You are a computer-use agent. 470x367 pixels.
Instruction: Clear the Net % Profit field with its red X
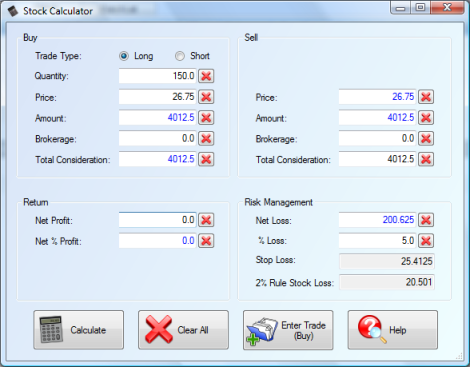tap(206, 241)
